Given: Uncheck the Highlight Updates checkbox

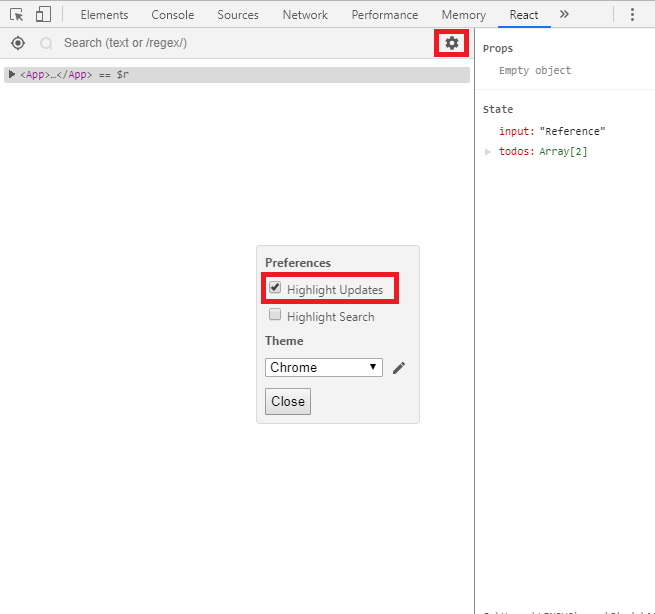Looking at the screenshot, I should point(275,287).
